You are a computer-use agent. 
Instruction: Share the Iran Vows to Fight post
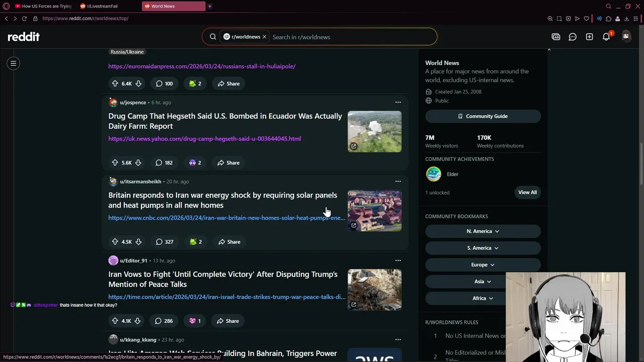[x=228, y=321]
